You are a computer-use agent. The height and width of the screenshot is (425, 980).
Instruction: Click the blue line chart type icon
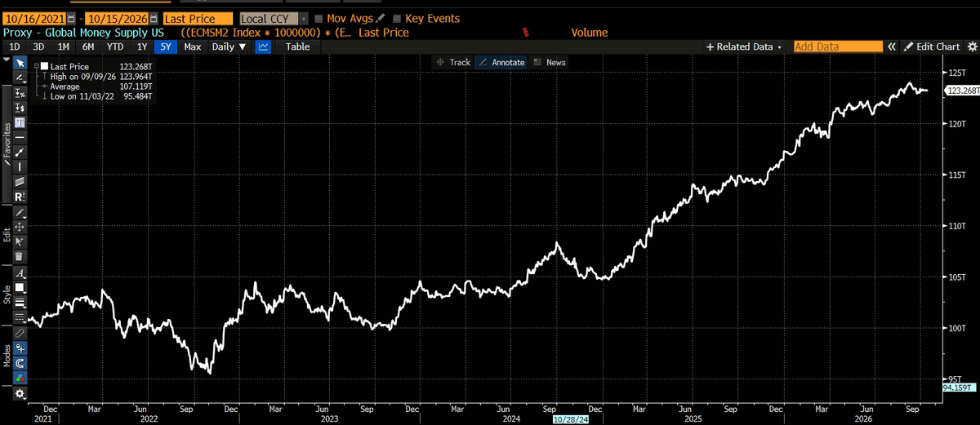263,46
